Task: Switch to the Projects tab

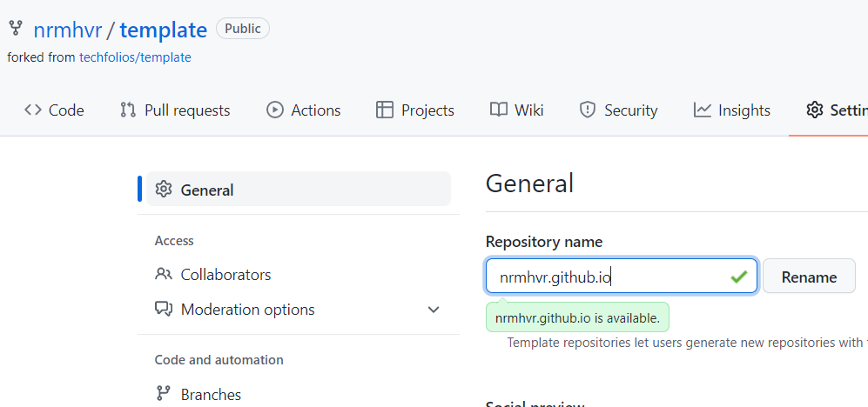Action: (415, 110)
